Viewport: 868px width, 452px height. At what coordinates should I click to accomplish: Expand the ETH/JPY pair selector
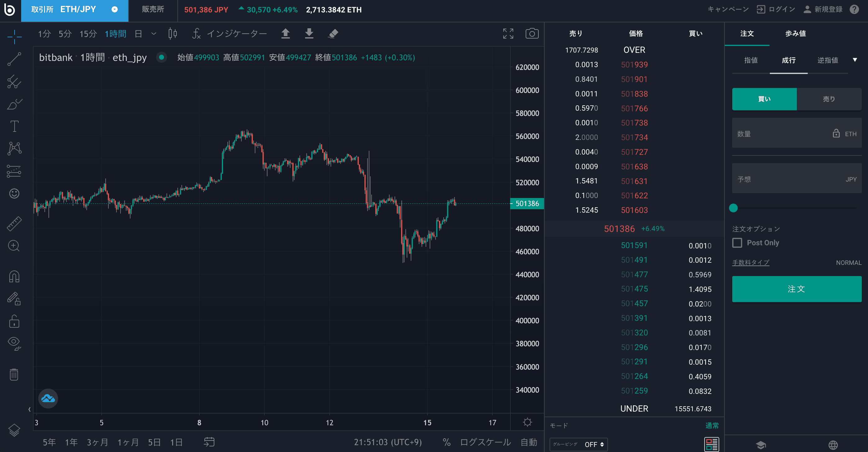[115, 9]
